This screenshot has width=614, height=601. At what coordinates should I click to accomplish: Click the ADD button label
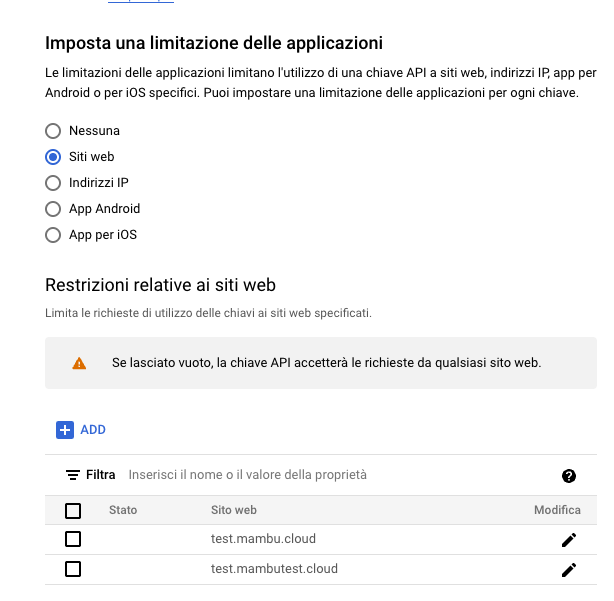(93, 430)
